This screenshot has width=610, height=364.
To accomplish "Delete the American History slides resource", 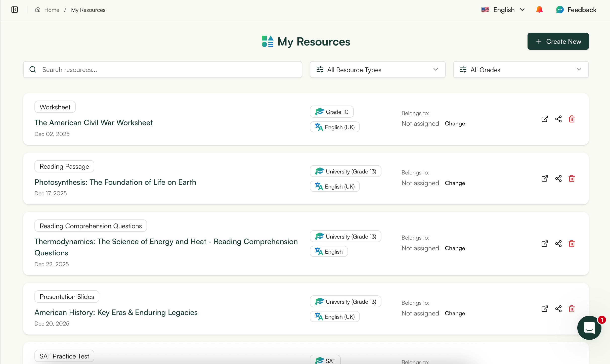I will (x=572, y=309).
